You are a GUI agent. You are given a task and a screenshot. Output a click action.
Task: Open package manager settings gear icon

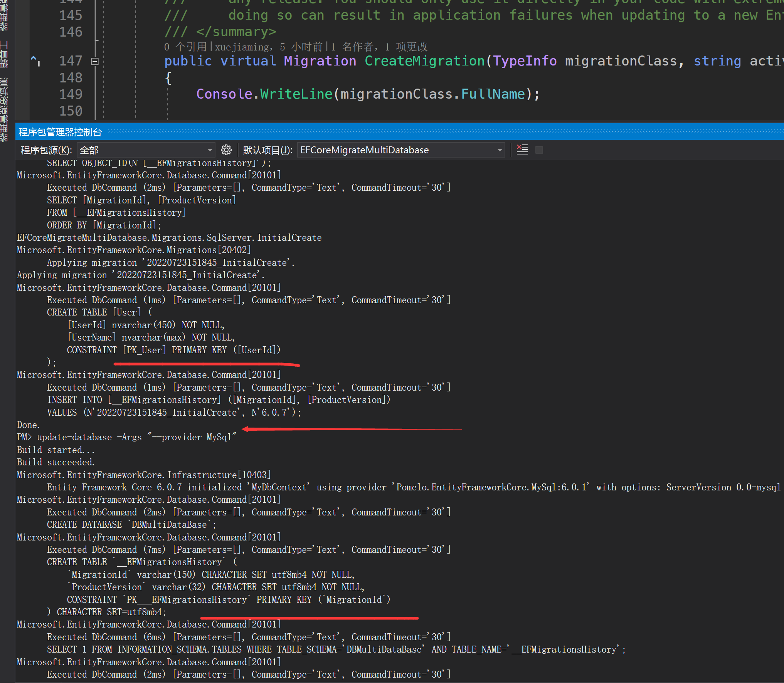226,150
